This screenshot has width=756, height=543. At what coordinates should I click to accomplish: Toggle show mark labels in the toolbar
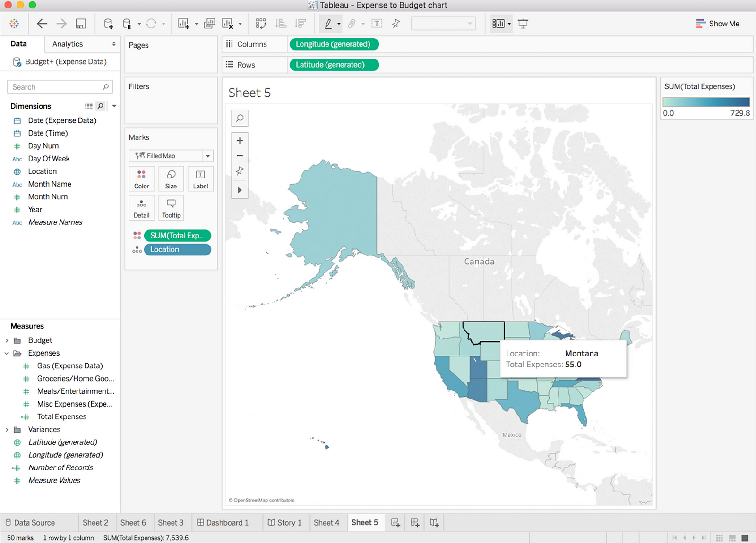tap(377, 24)
